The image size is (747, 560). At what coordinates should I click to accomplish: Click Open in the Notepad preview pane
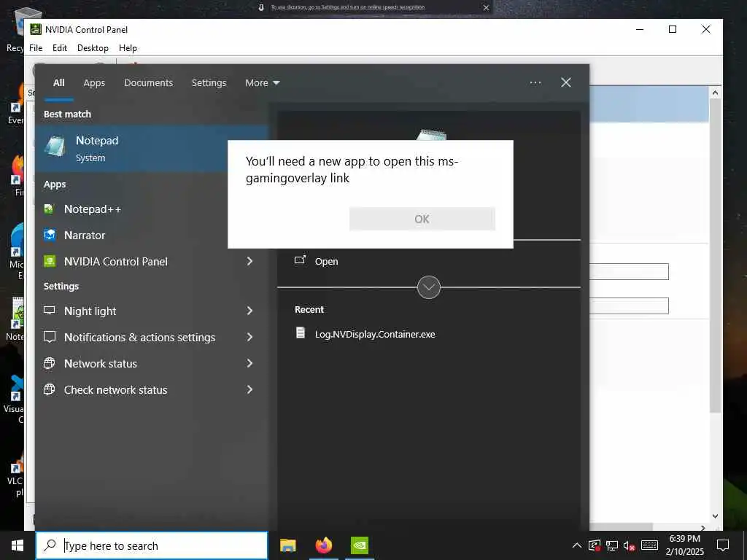point(326,262)
